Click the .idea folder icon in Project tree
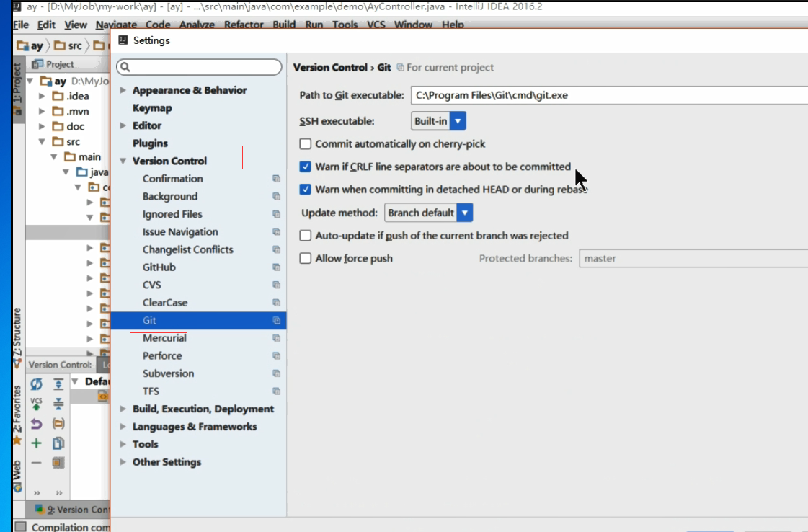Viewport: 808px width, 532px height. tap(58, 97)
